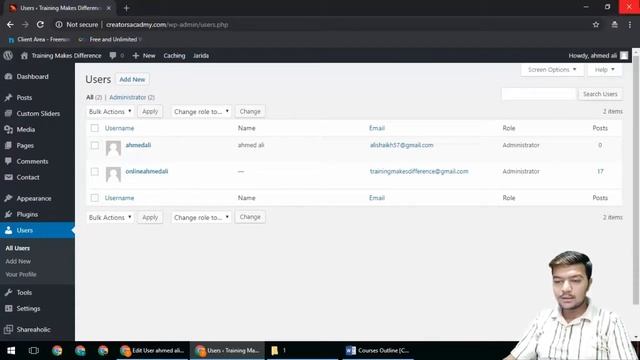Click the home icon beside Training Makes Difference

(x=24, y=56)
